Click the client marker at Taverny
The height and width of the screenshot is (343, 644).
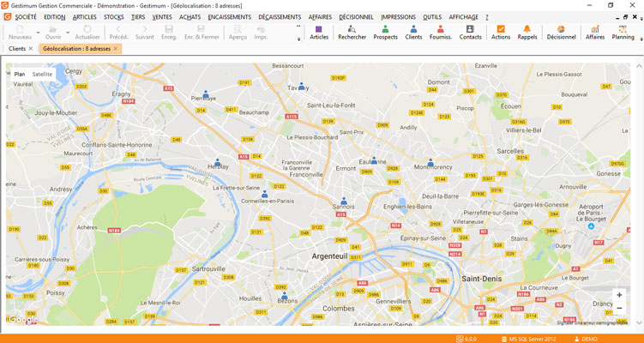pos(301,87)
